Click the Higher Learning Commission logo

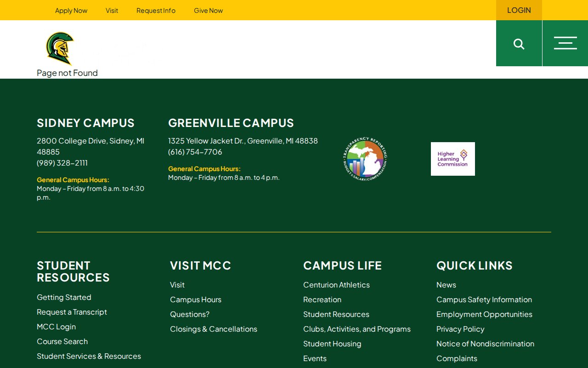[x=452, y=159]
